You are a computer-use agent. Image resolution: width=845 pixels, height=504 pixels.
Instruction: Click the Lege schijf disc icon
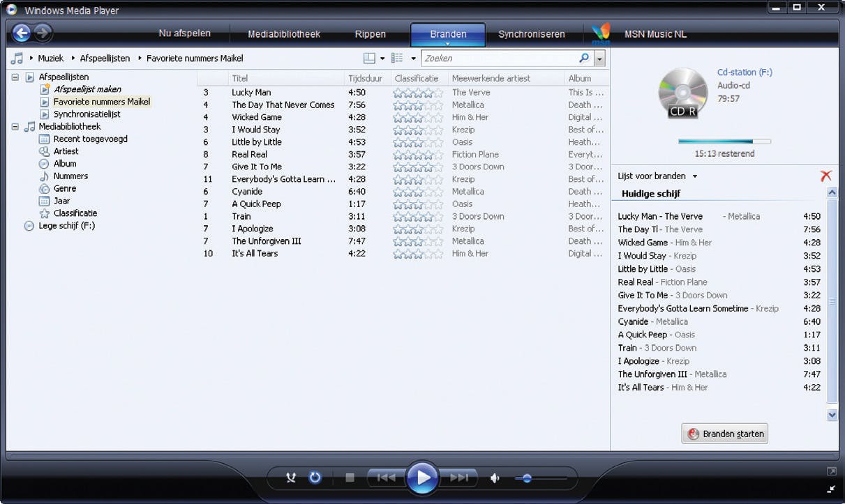(x=29, y=226)
